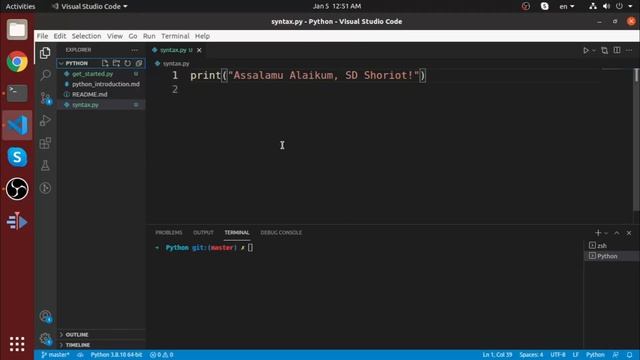The image size is (640, 360).
Task: Open the Run and Debug view
Action: [45, 120]
